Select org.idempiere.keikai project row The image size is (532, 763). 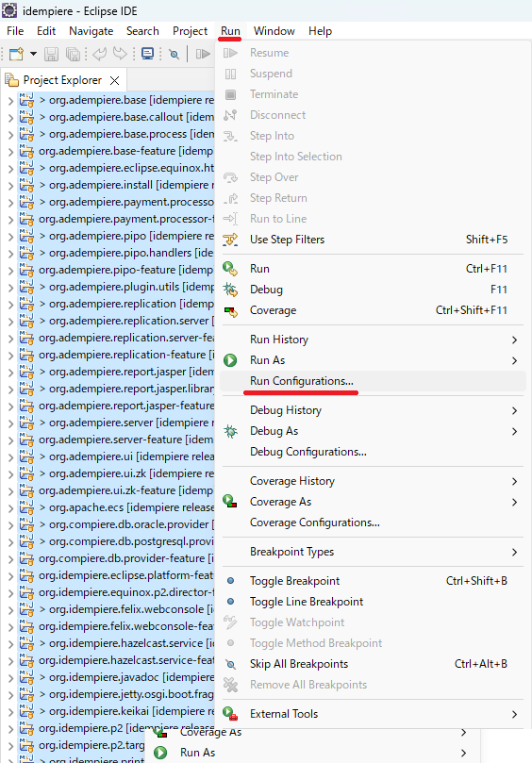[126, 711]
